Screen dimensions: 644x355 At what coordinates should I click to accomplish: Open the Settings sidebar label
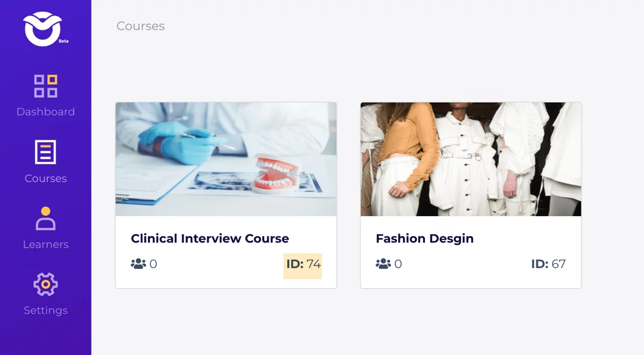pos(46,311)
